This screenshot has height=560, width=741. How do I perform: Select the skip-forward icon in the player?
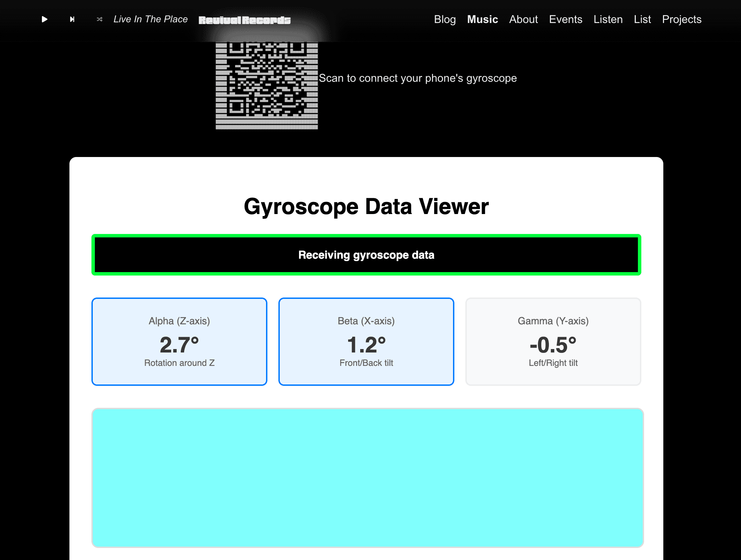(x=72, y=19)
